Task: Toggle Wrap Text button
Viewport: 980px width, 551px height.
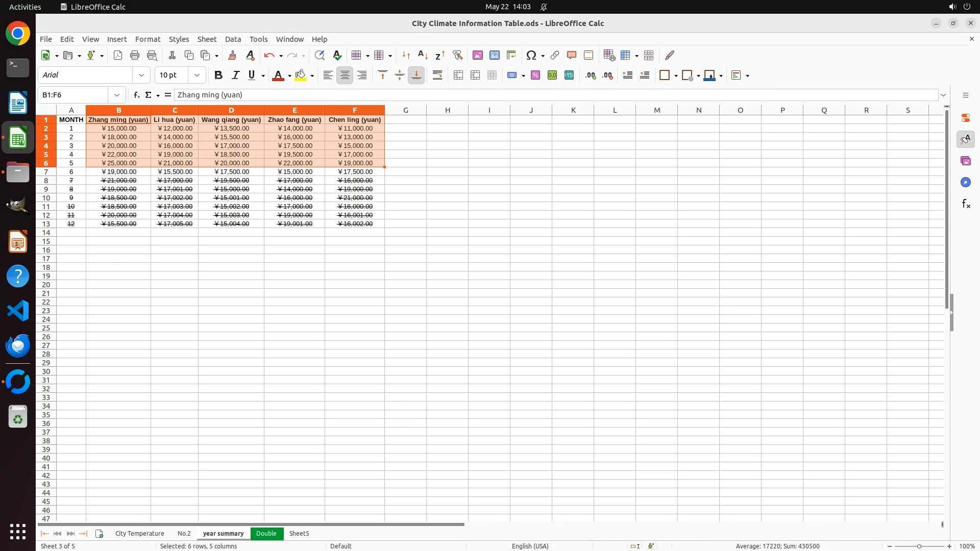Action: [437, 75]
